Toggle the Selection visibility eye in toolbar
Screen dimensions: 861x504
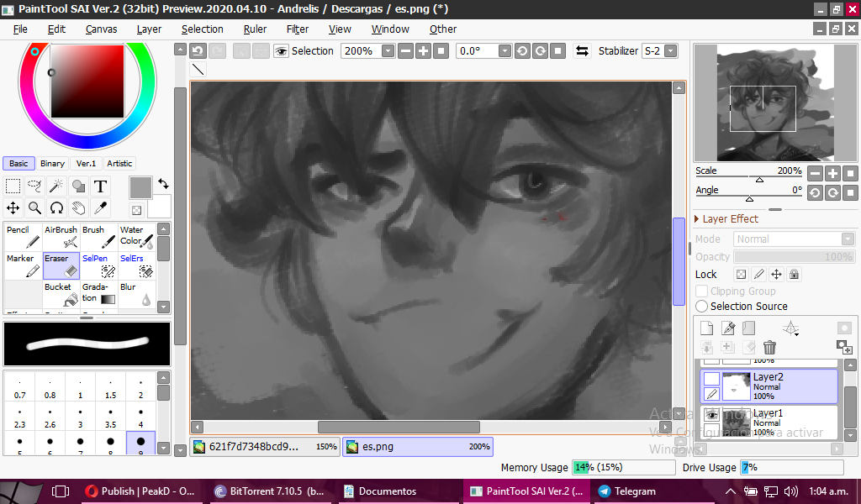click(281, 51)
